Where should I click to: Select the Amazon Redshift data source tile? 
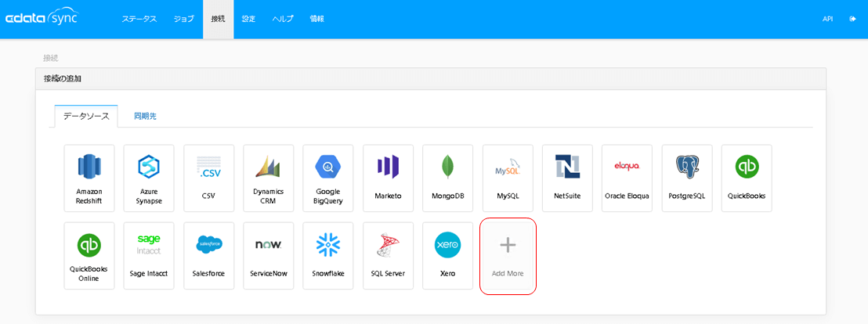pyautogui.click(x=89, y=178)
